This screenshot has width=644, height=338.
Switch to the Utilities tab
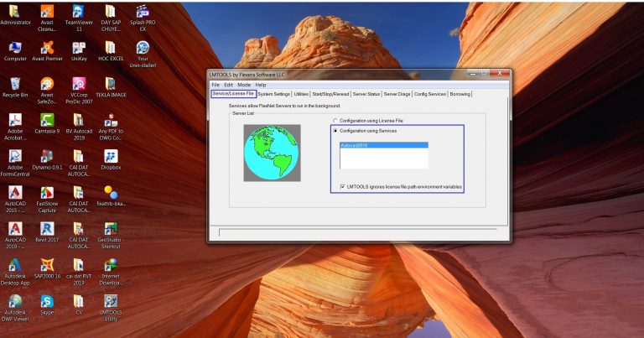pyautogui.click(x=301, y=94)
